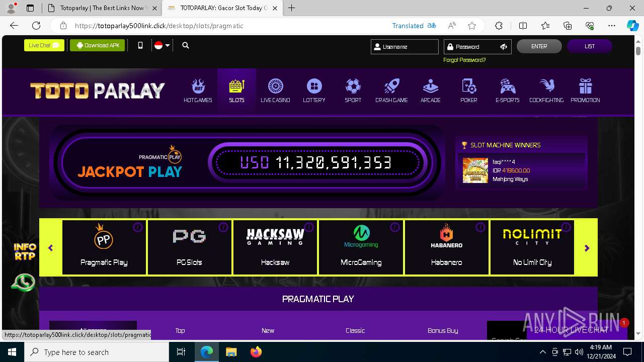Show info for the PG Slots provider
Viewport: 644px width, 362px height.
(x=223, y=227)
